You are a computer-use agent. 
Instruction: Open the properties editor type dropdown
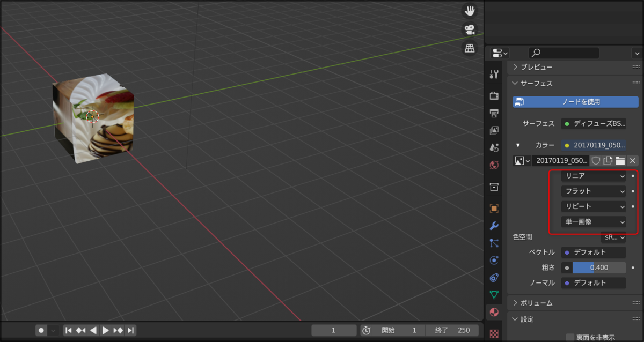pyautogui.click(x=500, y=53)
